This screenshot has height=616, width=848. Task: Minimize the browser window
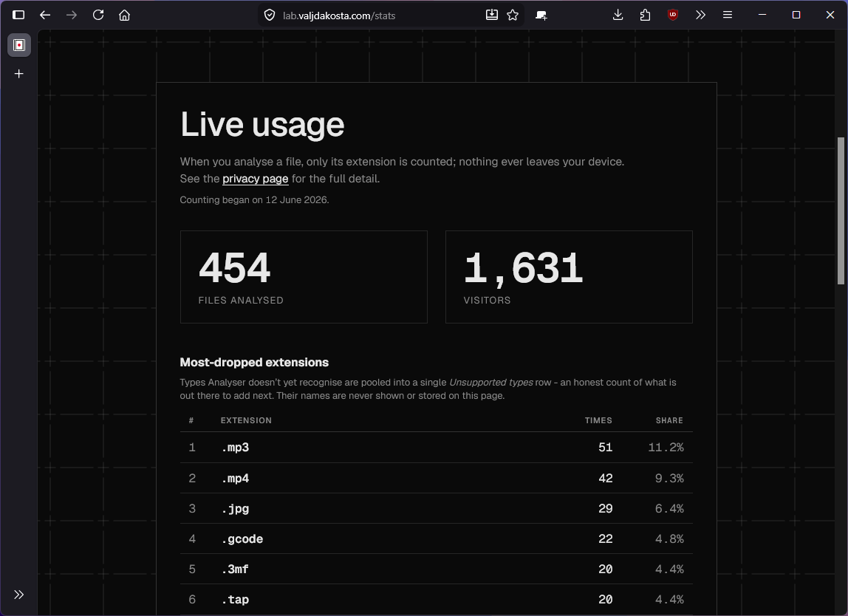pyautogui.click(x=762, y=16)
